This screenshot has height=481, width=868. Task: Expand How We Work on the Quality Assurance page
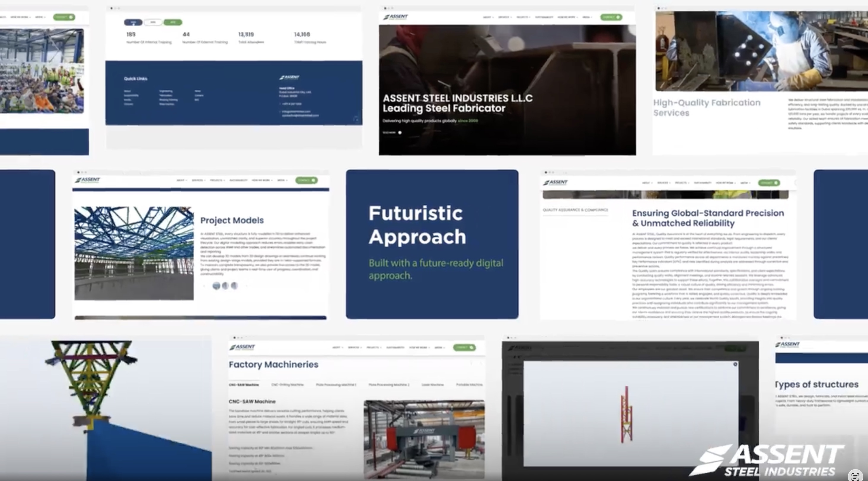point(726,183)
